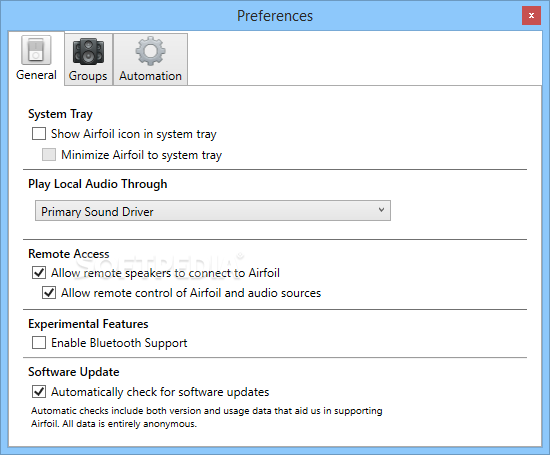Click the note about anonymous automatic checks
550x455 pixels.
(x=207, y=417)
